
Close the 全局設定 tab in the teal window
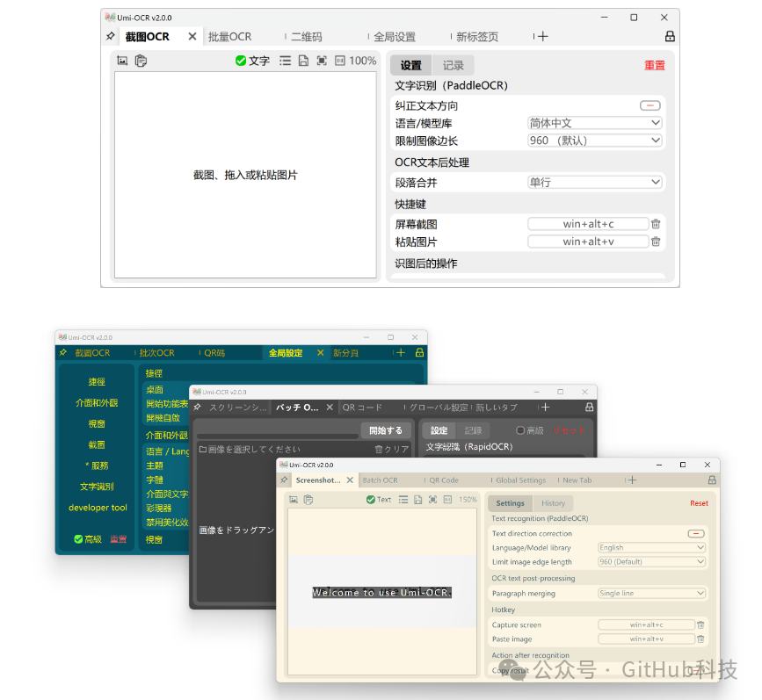320,353
